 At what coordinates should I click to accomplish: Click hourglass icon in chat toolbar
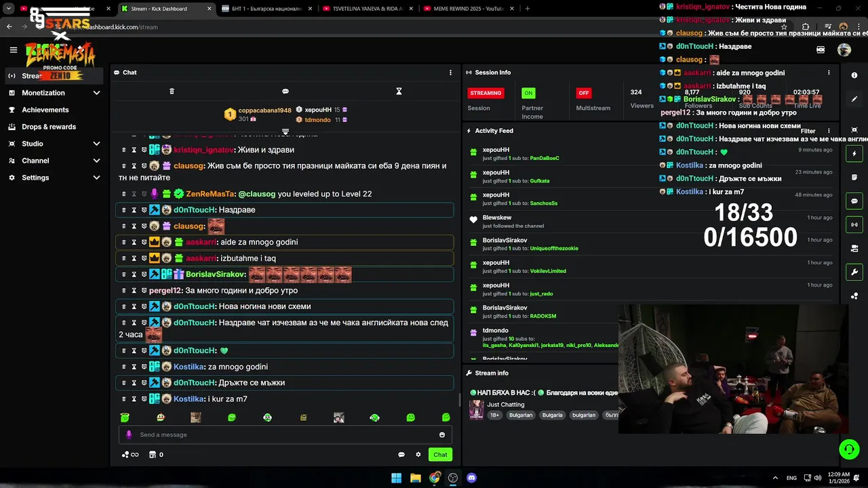pyautogui.click(x=399, y=91)
